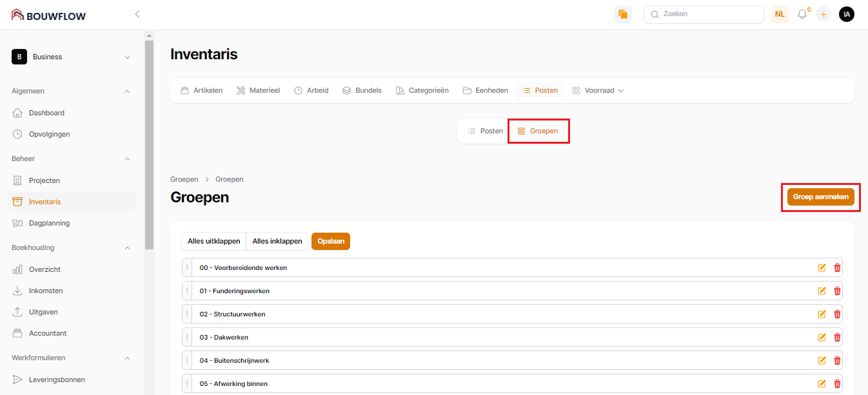Expand the Voorraad dropdown tab

click(x=598, y=91)
